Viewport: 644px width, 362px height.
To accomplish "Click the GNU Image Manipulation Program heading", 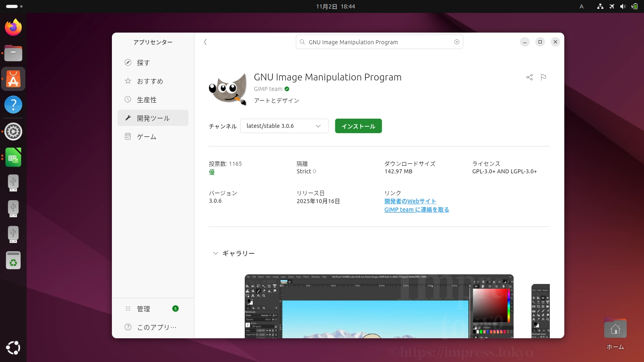I will pyautogui.click(x=328, y=77).
